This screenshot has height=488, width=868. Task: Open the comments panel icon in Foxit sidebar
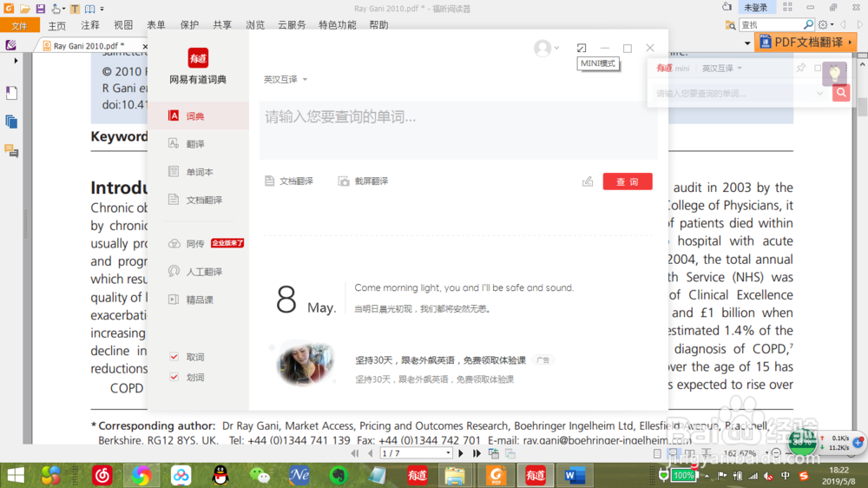pos(11,151)
